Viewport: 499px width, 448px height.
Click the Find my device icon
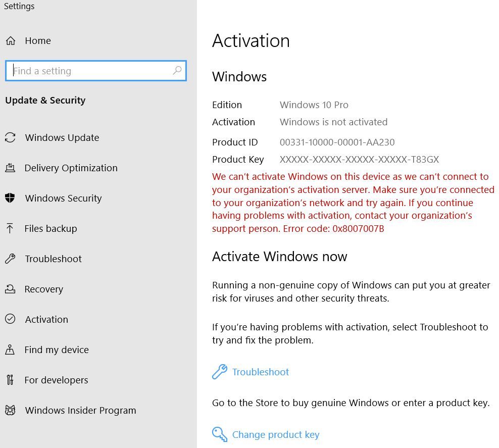[x=10, y=350]
